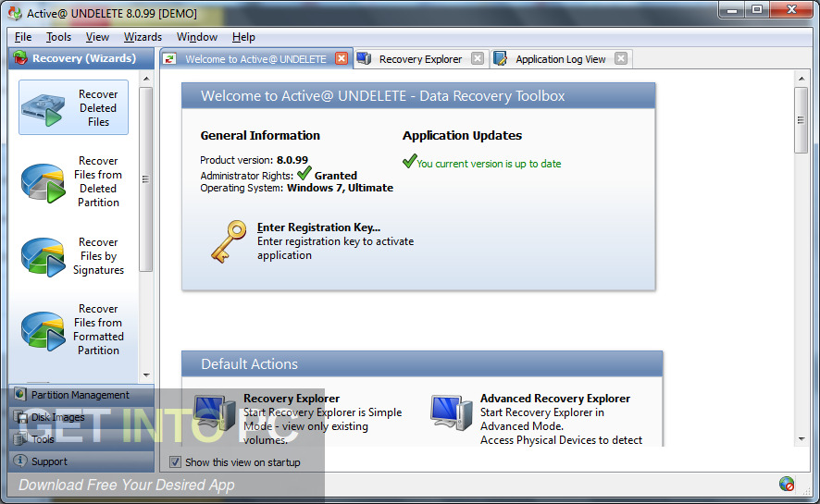The width and height of the screenshot is (820, 504).
Task: Close the Recovery Explorer tab
Action: [x=478, y=58]
